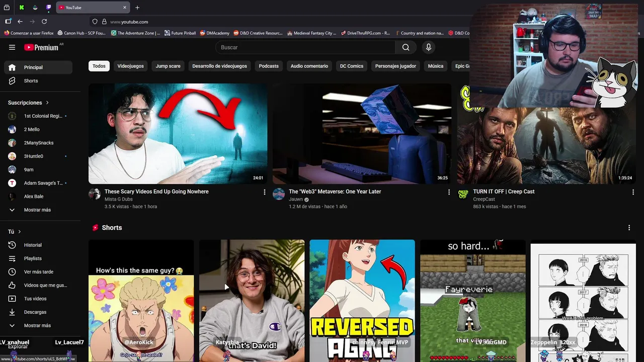Screen dimensions: 644x362
Task: Expand Mostrar más under Tú section
Action: point(38,325)
